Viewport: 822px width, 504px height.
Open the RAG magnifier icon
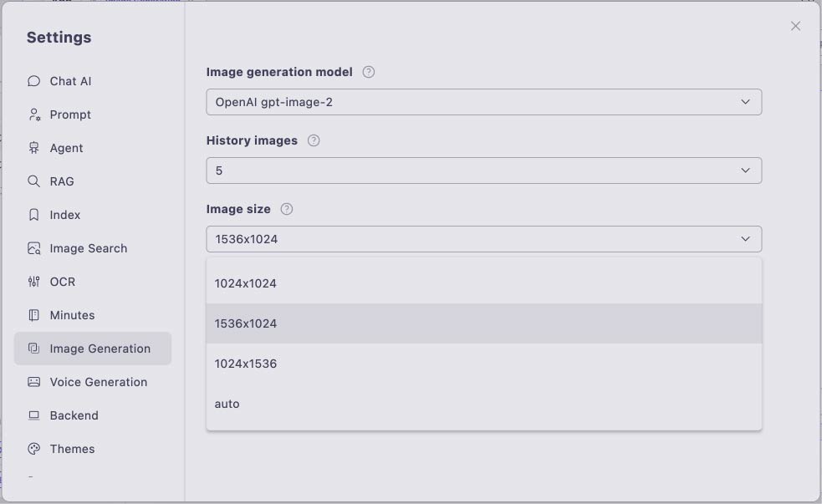(33, 181)
